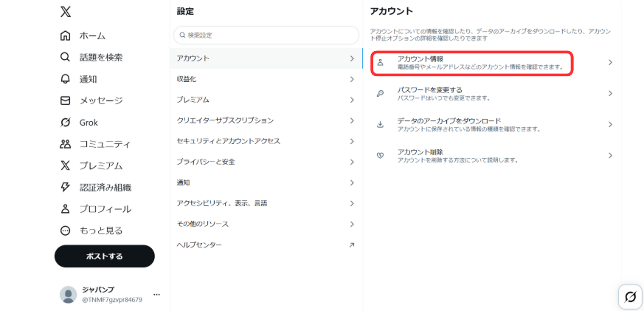The image size is (644, 311).
Task: Click the profile avatar for ジャパンプ
Action: tap(68, 295)
